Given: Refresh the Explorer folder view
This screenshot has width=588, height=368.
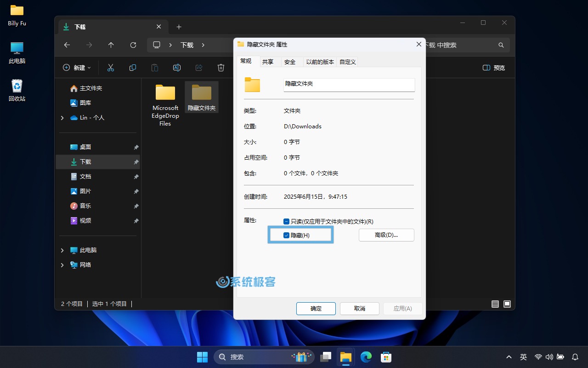Looking at the screenshot, I should click(133, 45).
